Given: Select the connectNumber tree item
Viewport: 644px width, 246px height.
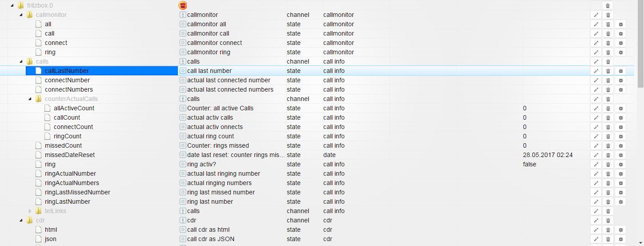Looking at the screenshot, I should click(x=67, y=80).
